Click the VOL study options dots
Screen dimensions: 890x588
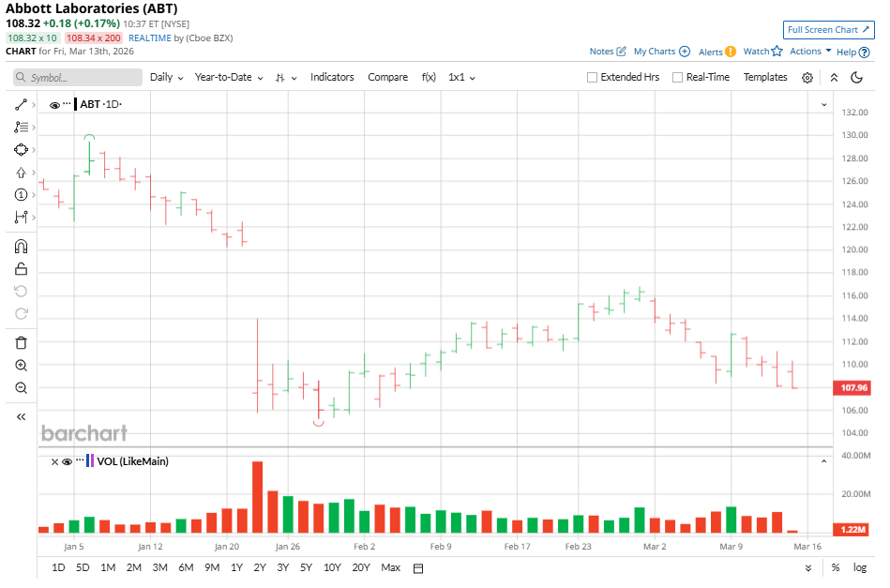80,460
